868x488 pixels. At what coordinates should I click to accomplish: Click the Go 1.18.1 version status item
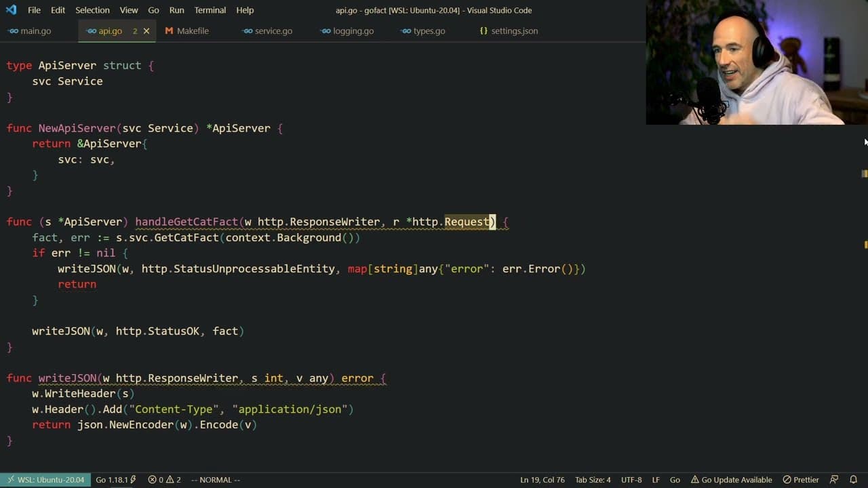(x=116, y=480)
